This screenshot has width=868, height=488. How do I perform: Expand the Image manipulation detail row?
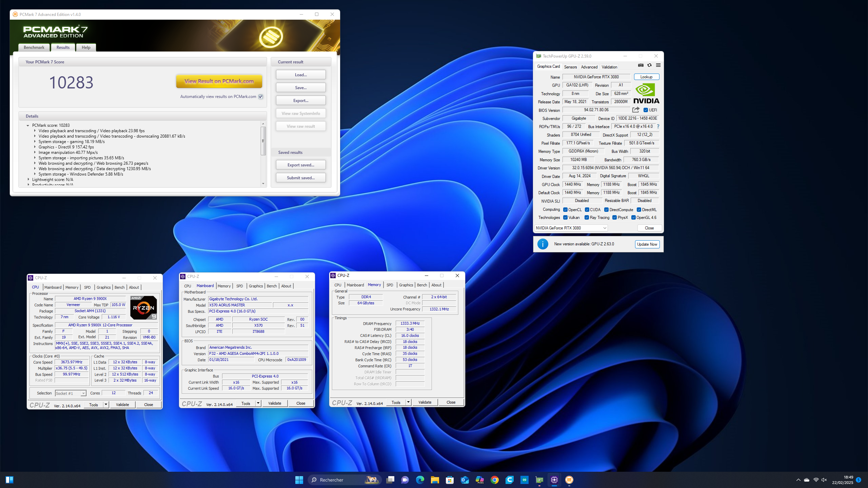(x=35, y=152)
